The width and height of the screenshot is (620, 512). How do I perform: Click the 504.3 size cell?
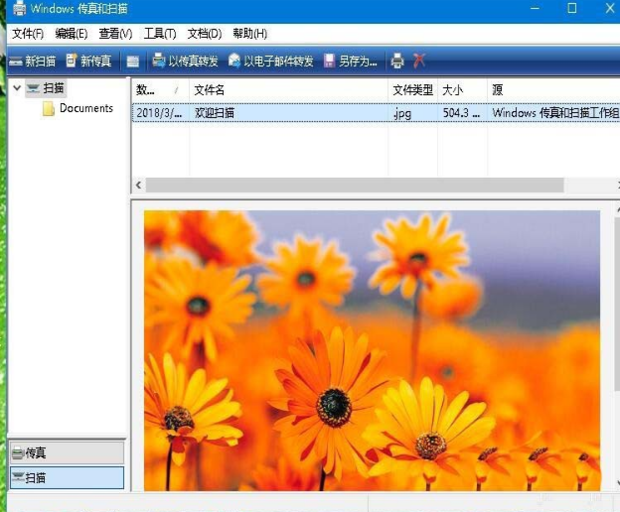[x=461, y=113]
